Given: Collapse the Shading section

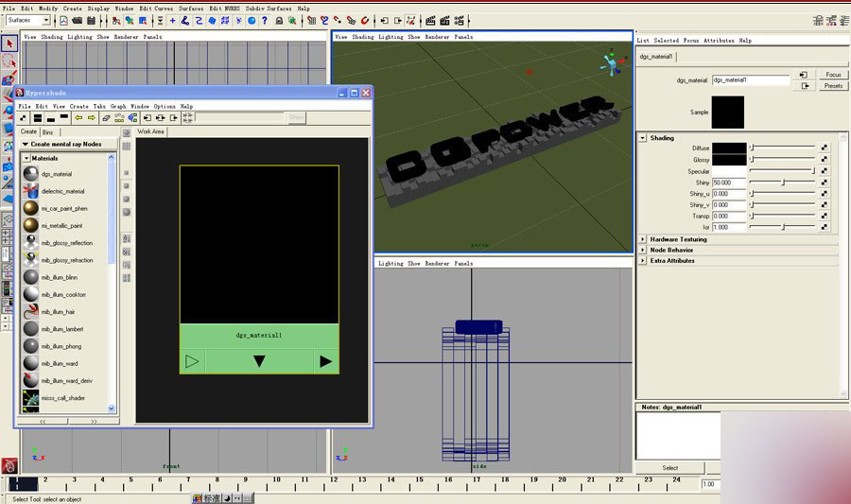Looking at the screenshot, I should click(x=643, y=138).
